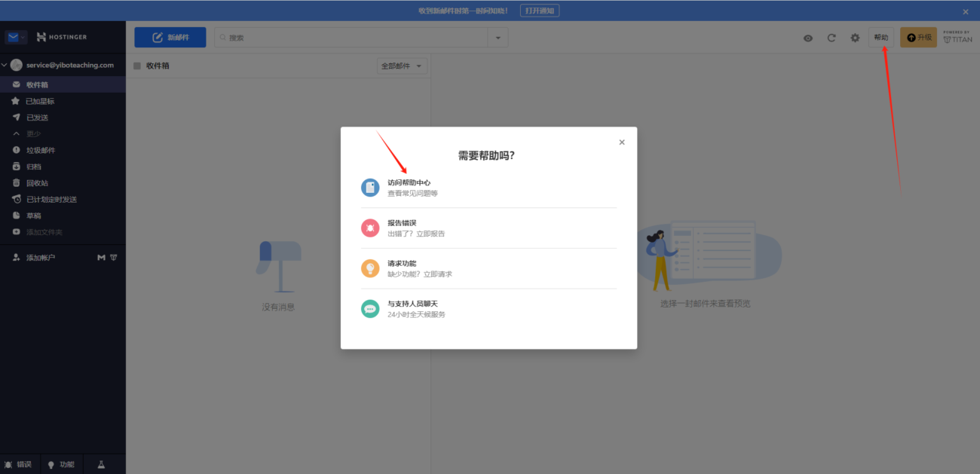Click the orange 升级 upgrade button
This screenshot has width=980, height=474.
pyautogui.click(x=918, y=38)
